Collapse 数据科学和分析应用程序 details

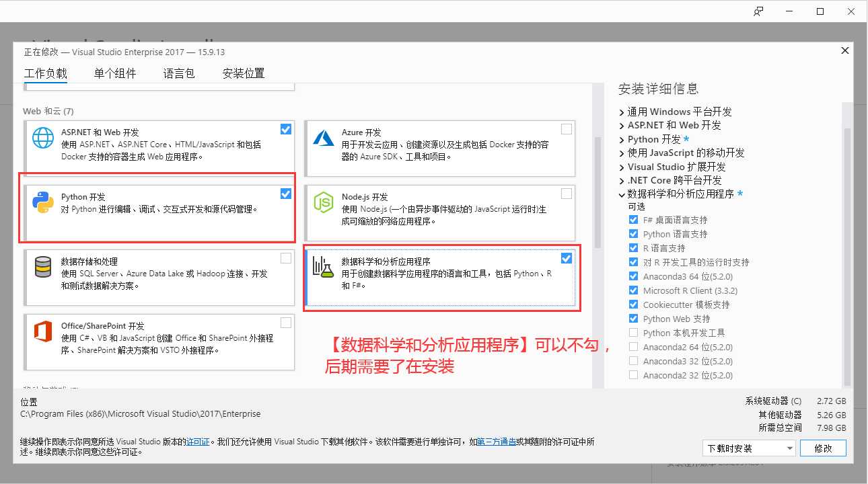pos(622,194)
